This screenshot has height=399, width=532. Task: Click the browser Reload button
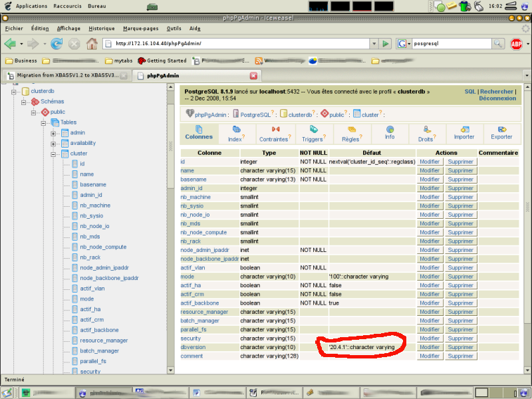tap(57, 44)
